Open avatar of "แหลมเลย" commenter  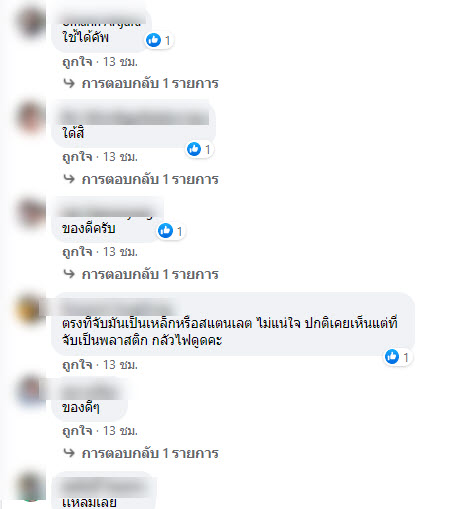point(30,487)
